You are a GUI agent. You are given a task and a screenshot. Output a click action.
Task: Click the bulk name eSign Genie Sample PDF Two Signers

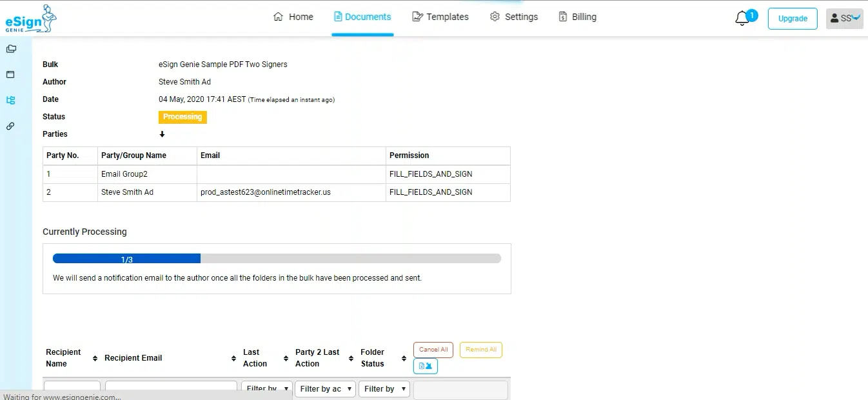(x=223, y=65)
